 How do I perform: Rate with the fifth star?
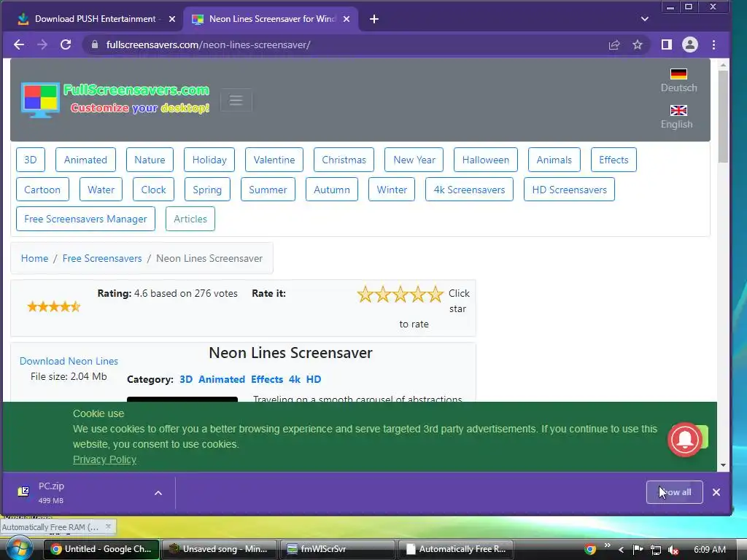tap(436, 295)
